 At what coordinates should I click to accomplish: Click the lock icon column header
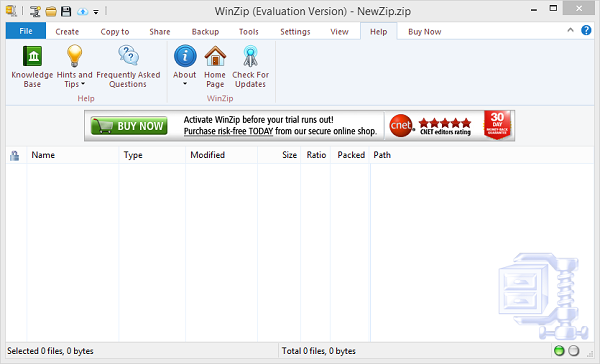(x=15, y=155)
